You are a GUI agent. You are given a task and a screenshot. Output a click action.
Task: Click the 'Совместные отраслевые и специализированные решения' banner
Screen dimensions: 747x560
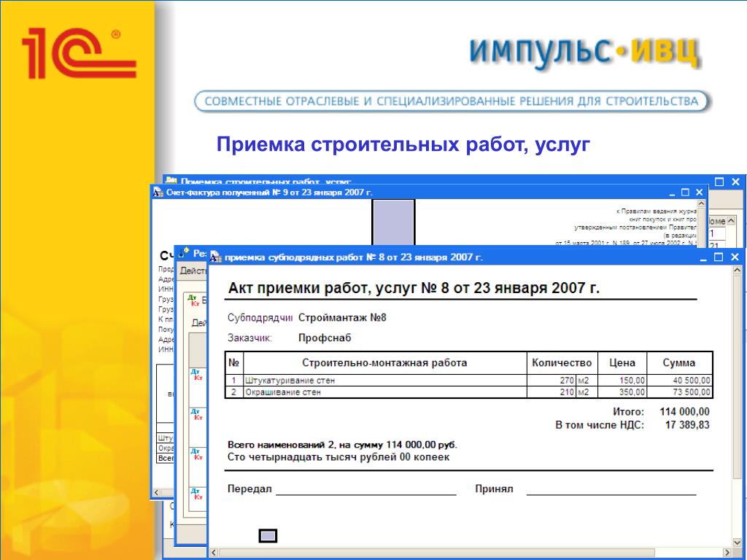click(451, 101)
